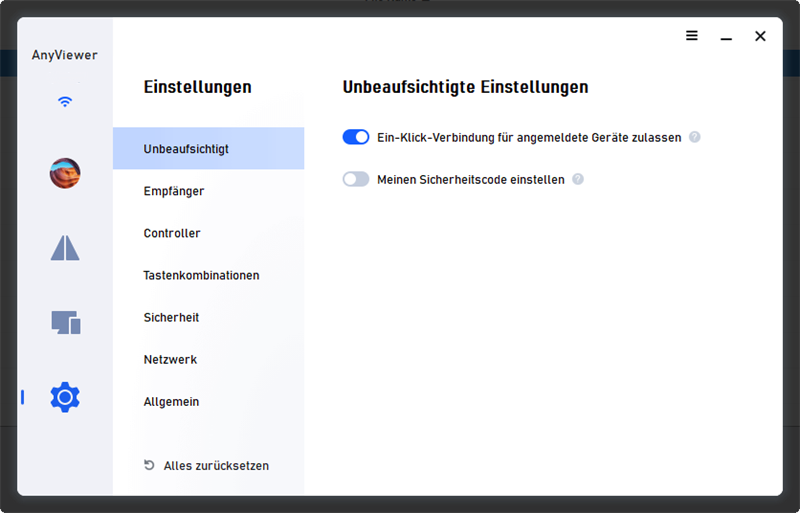Enable Meinen Sicherheitscode einstellen toggle
The image size is (800, 513).
coord(356,180)
